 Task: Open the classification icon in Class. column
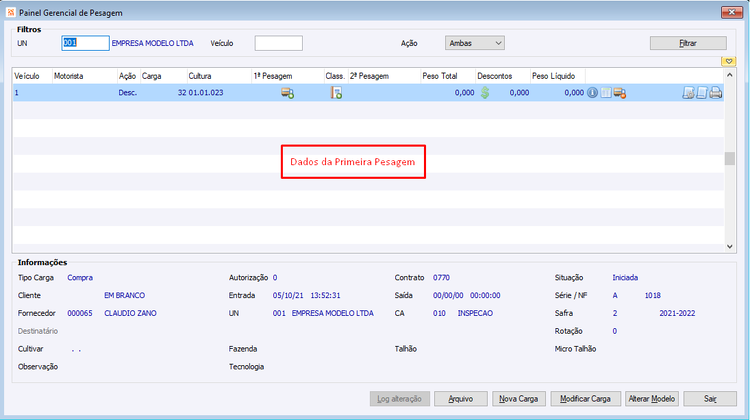336,93
